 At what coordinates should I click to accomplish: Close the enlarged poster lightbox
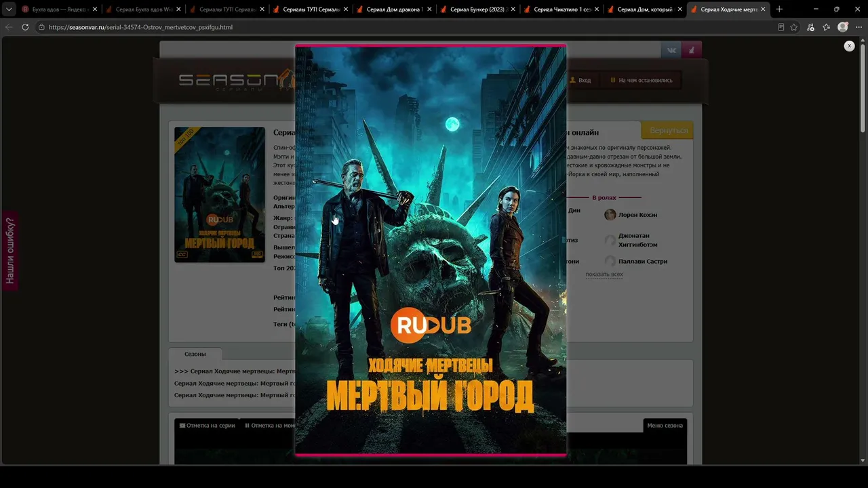849,45
